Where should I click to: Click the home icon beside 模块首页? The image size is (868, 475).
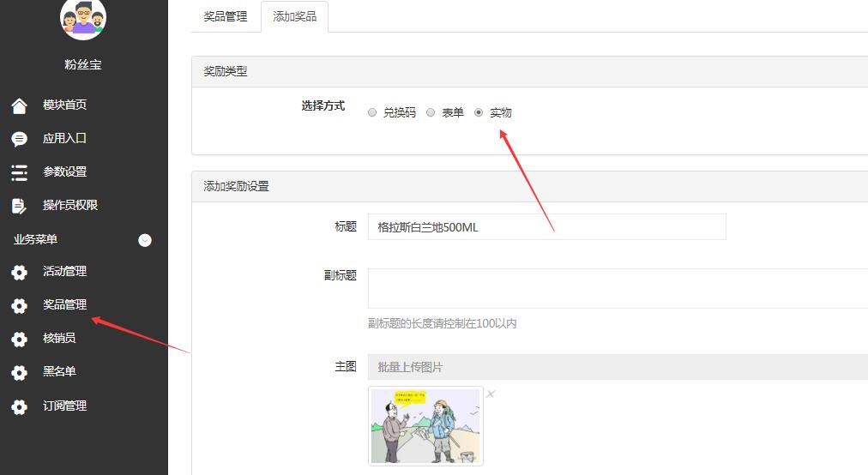[19, 105]
